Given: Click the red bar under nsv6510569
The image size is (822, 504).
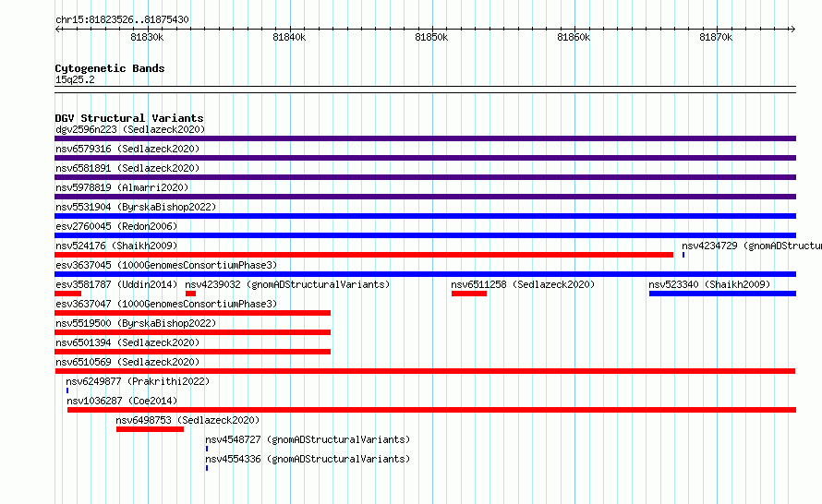Looking at the screenshot, I should point(425,371).
